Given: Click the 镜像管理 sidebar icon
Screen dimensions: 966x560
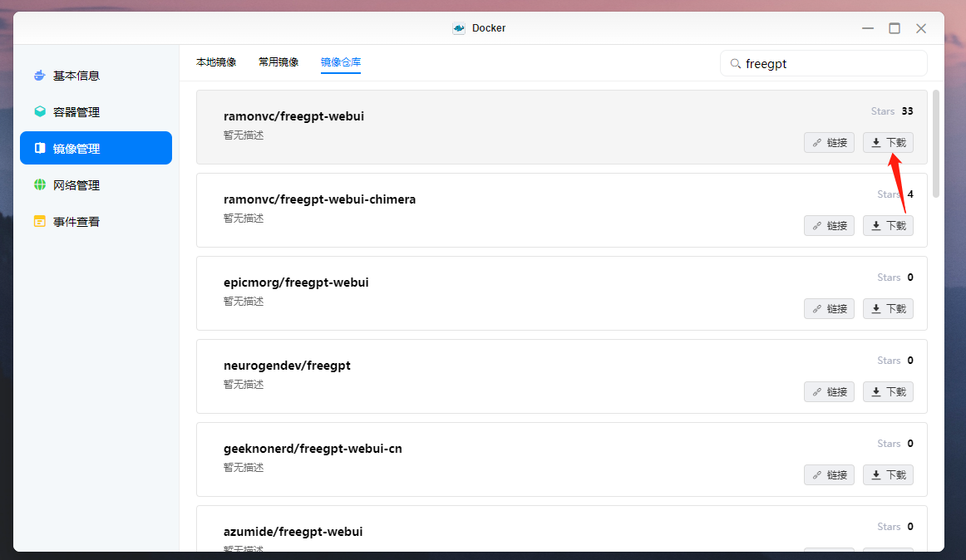Looking at the screenshot, I should pyautogui.click(x=39, y=149).
